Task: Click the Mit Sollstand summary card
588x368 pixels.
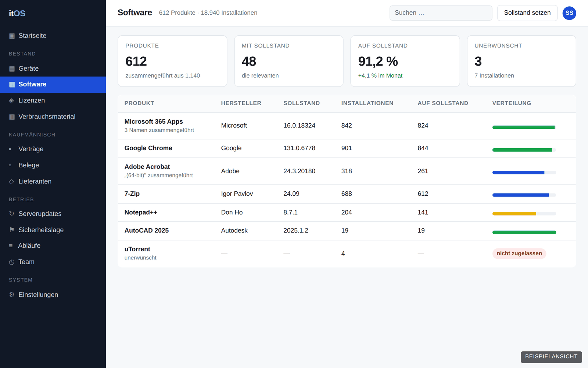Action: tap(289, 61)
